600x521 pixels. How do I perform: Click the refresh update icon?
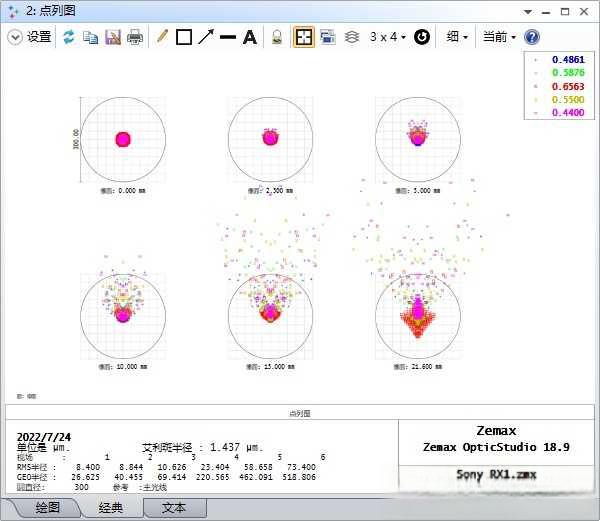69,37
